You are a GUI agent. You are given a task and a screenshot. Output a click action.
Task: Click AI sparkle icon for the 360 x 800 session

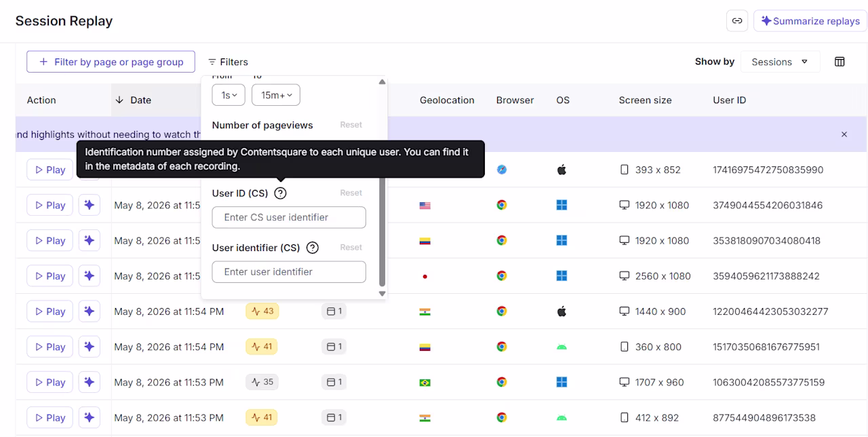tap(90, 347)
